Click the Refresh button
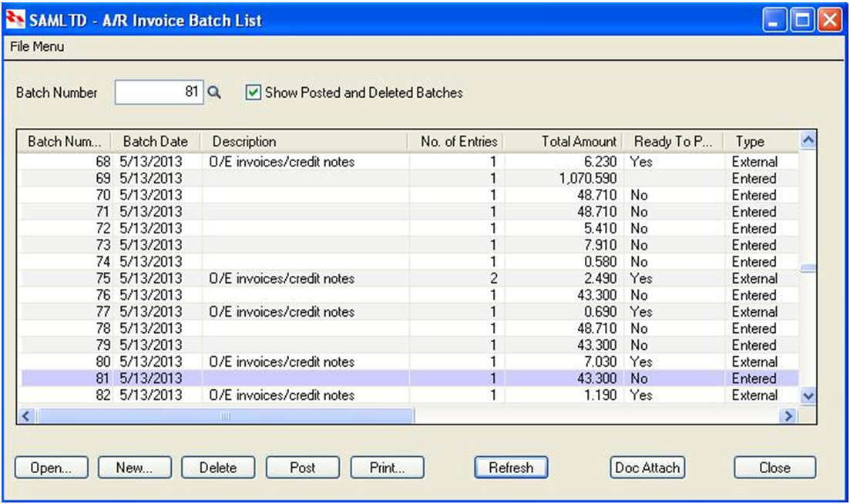 [511, 468]
